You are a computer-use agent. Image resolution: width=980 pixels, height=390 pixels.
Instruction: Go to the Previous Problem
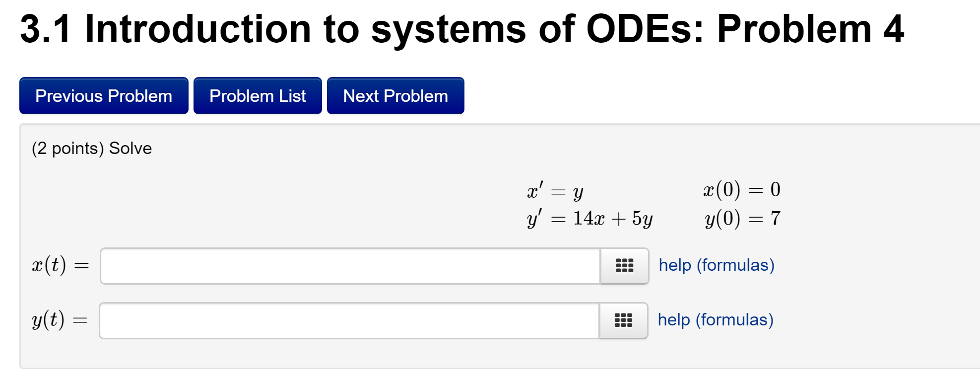tap(103, 95)
